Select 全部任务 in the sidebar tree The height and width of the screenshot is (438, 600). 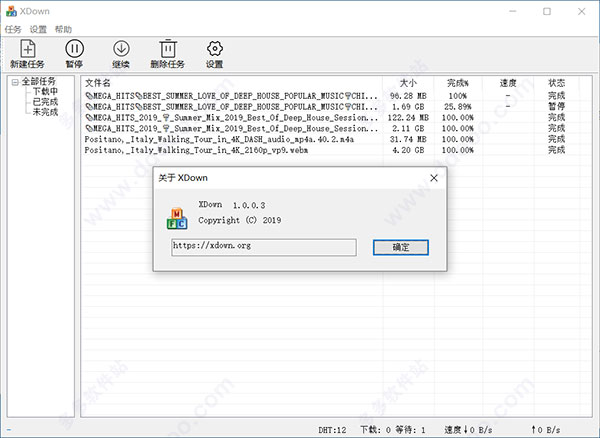coord(38,81)
